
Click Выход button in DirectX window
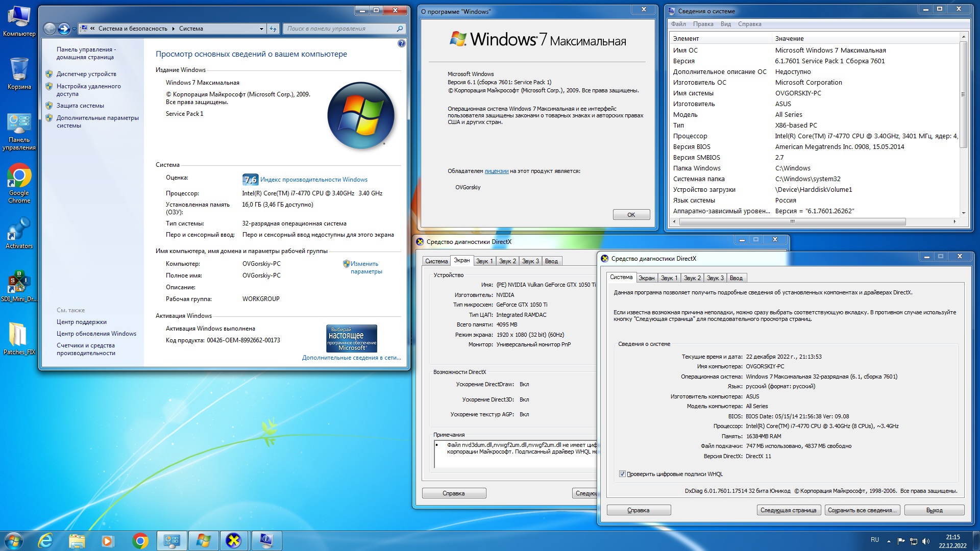(934, 510)
